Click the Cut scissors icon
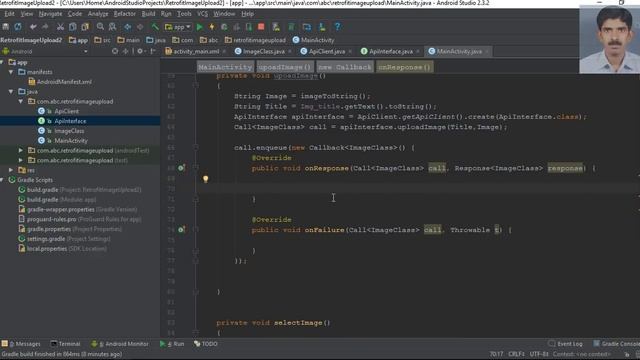640x360 pixels. [x=60, y=27]
